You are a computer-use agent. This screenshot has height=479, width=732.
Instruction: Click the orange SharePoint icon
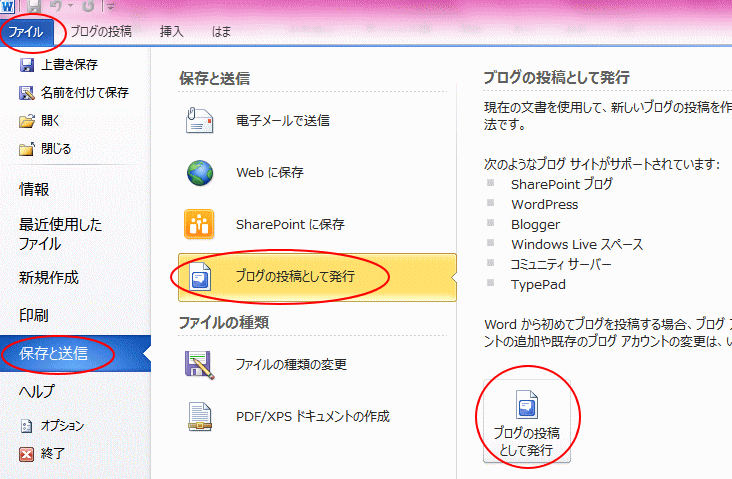coord(199,225)
